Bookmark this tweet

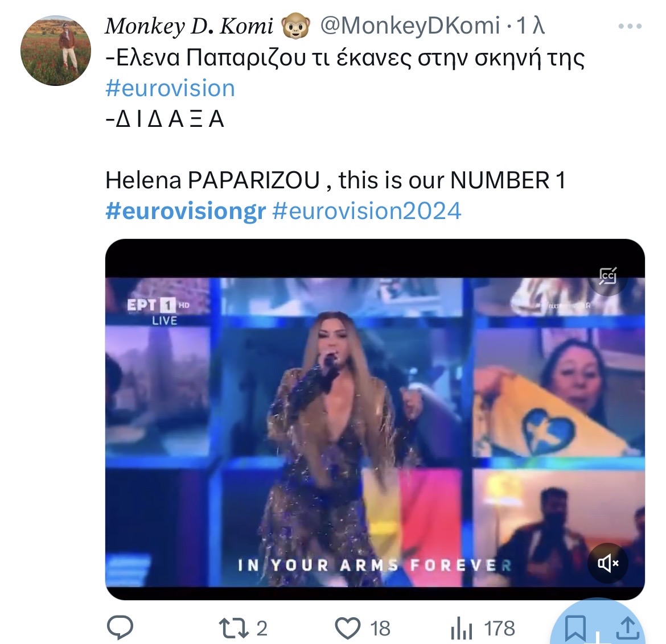pyautogui.click(x=575, y=628)
